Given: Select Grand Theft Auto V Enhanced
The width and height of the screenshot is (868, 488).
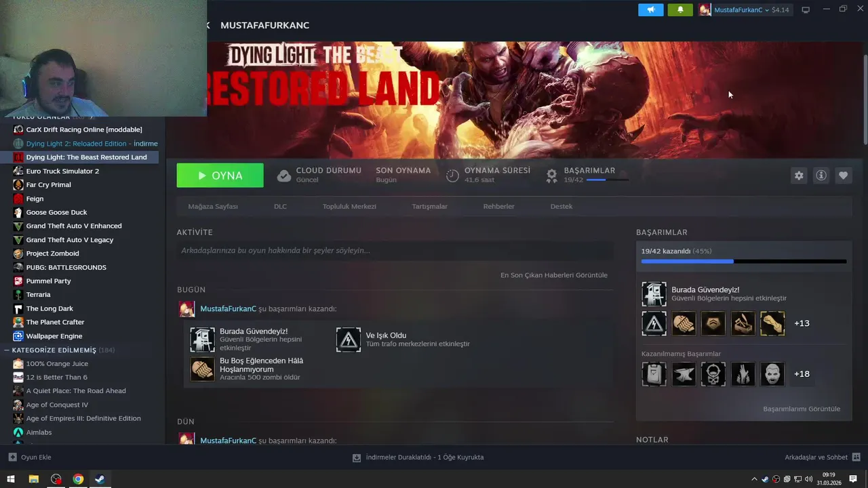Looking at the screenshot, I should (74, 226).
